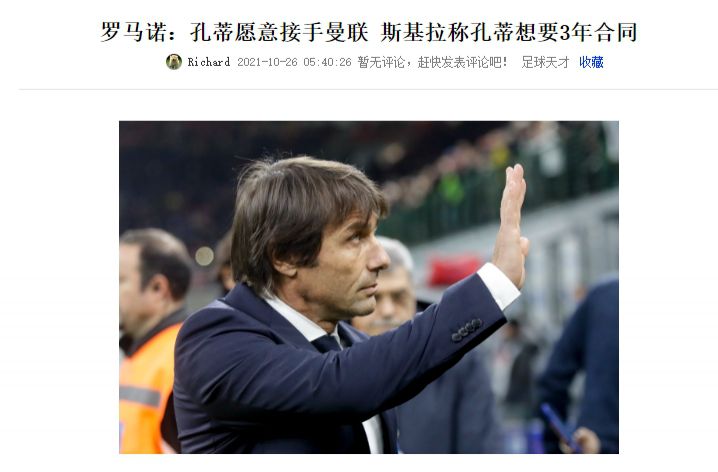Open the main article photo of the coach
This screenshot has height=472, width=718.
pyautogui.click(x=369, y=287)
